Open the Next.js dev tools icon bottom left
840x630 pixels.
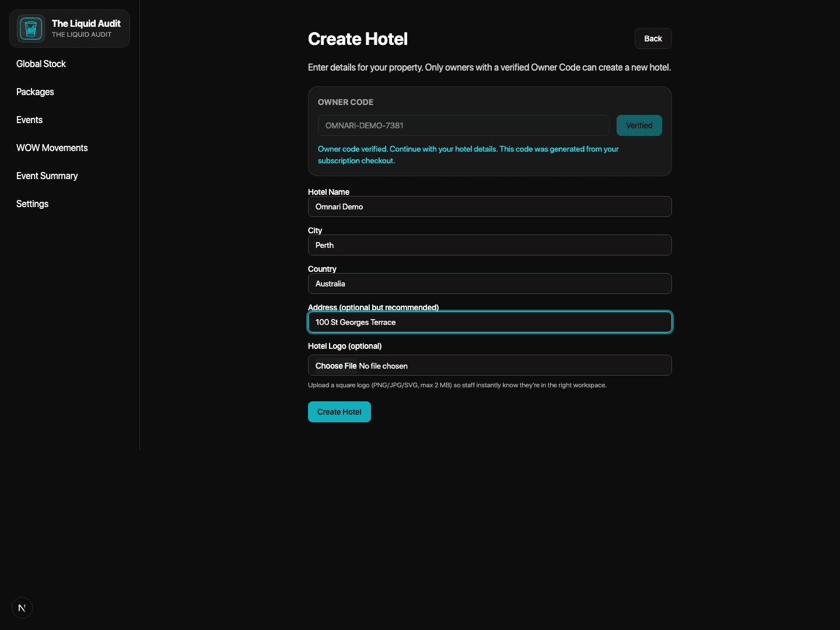22,607
